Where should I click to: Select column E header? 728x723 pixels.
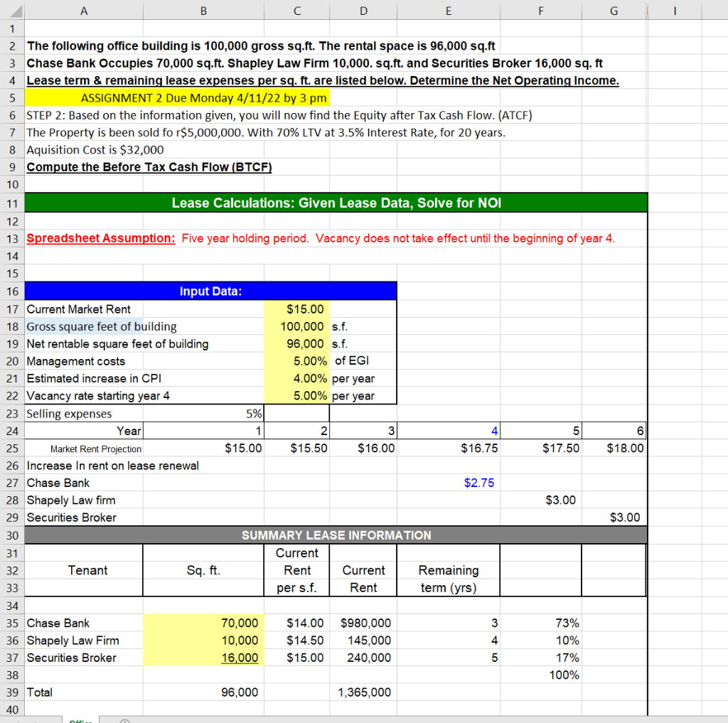pyautogui.click(x=449, y=10)
